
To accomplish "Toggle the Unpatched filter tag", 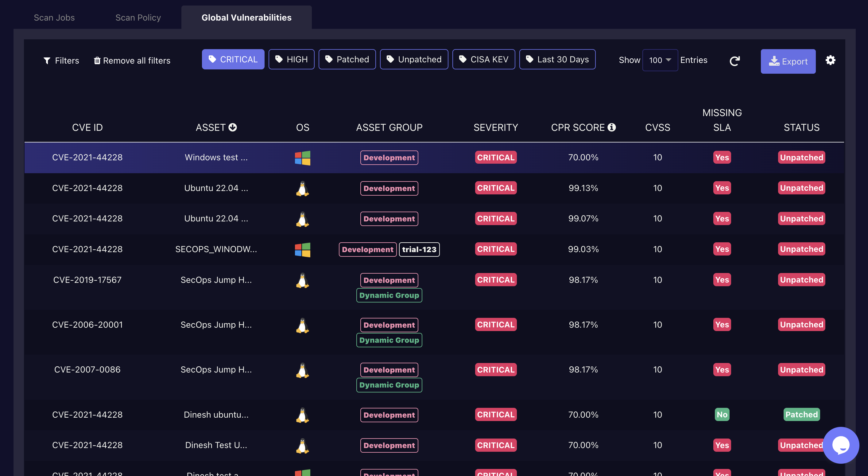I will click(x=414, y=59).
